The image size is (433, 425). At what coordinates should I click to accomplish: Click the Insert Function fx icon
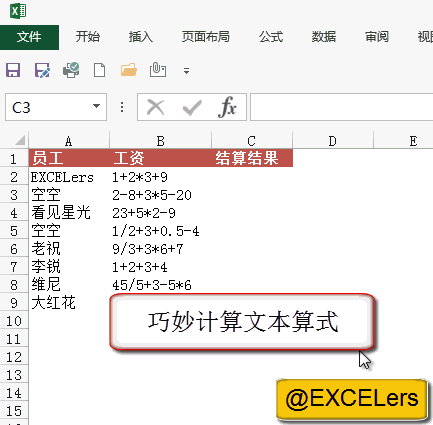[x=228, y=107]
